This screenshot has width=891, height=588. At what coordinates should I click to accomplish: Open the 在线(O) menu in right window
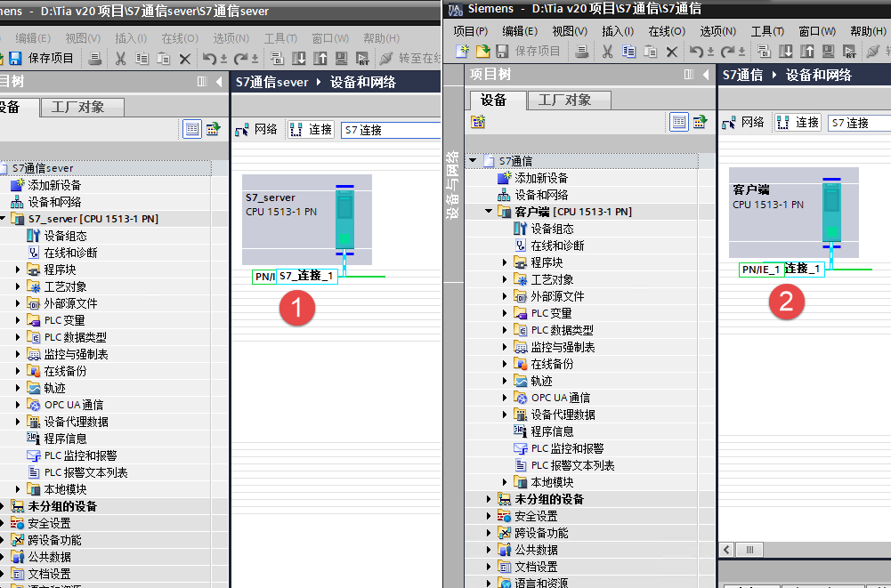tap(666, 31)
